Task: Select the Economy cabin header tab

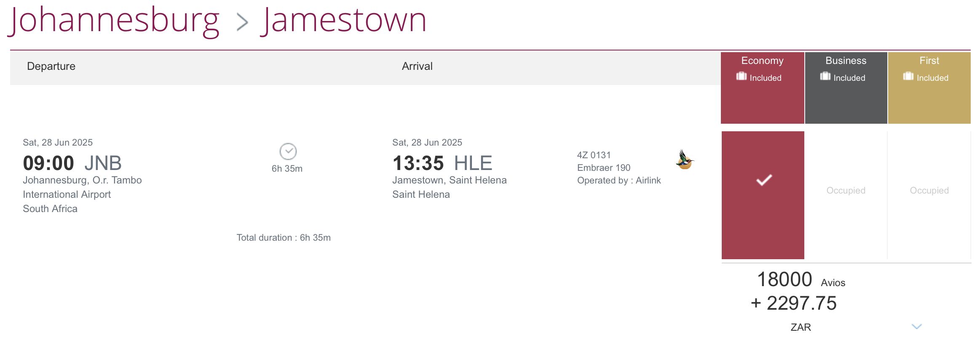Action: click(x=763, y=88)
